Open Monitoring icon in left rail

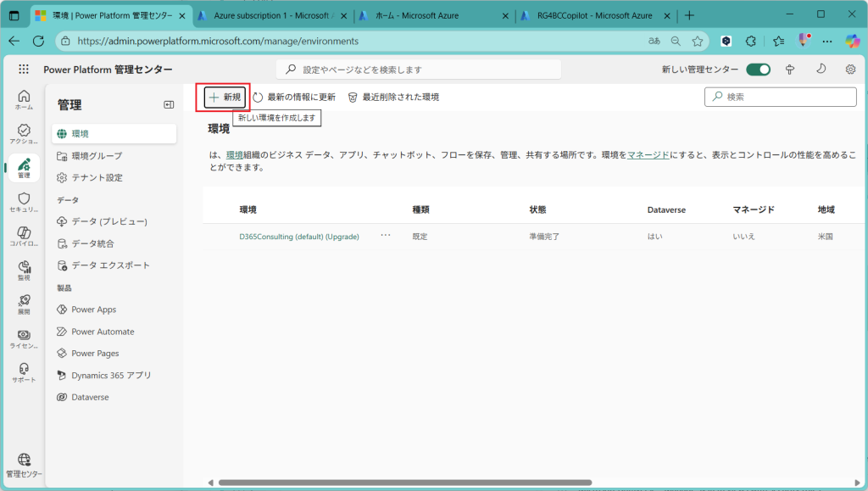coord(24,271)
